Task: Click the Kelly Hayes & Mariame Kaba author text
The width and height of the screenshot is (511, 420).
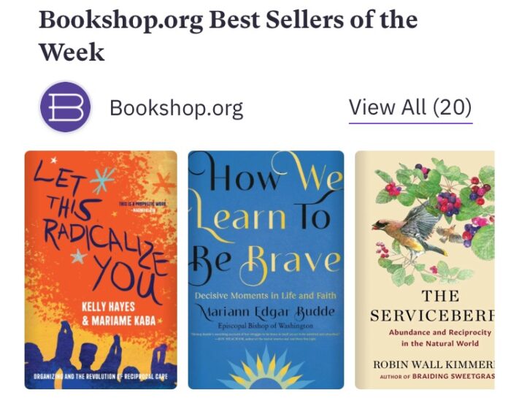Action: point(118,313)
